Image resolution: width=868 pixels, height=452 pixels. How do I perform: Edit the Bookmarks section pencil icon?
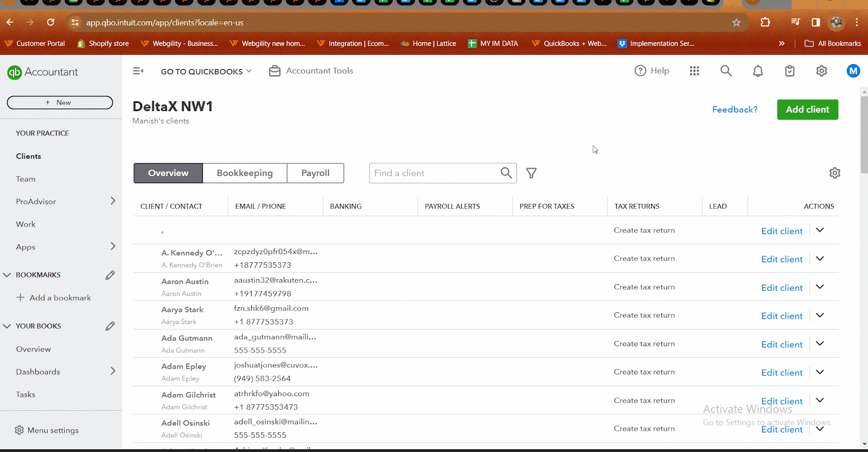110,275
